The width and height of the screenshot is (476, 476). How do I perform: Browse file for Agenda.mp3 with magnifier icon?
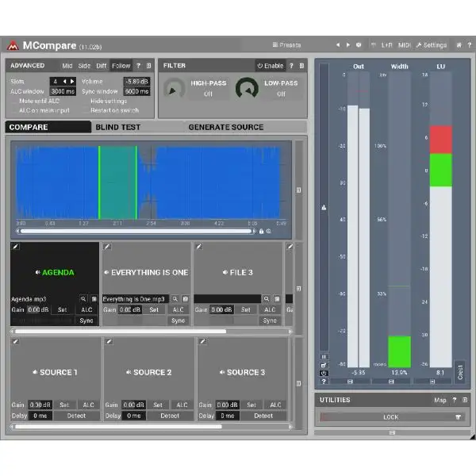click(x=83, y=299)
